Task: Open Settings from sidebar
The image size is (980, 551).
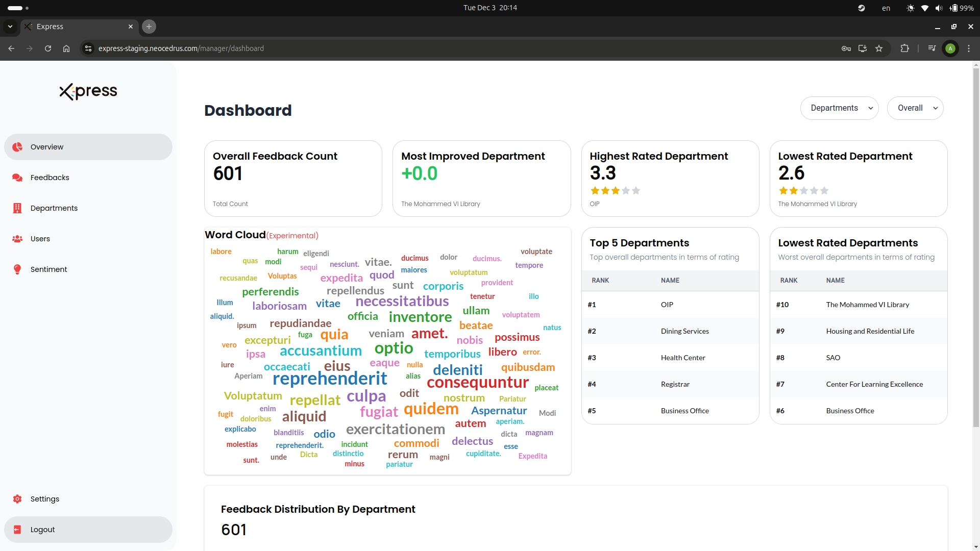Action: pyautogui.click(x=88, y=499)
